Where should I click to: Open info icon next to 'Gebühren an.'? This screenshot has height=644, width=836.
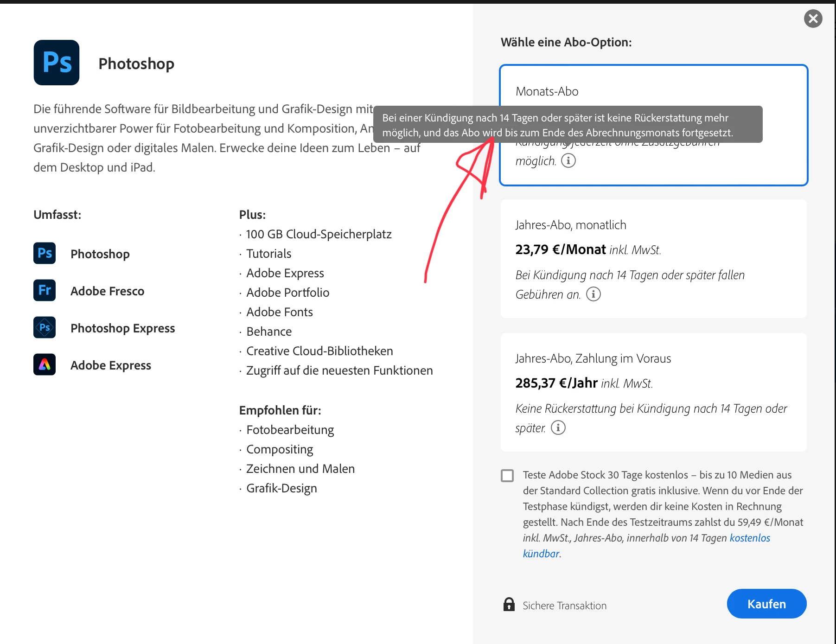coord(593,294)
